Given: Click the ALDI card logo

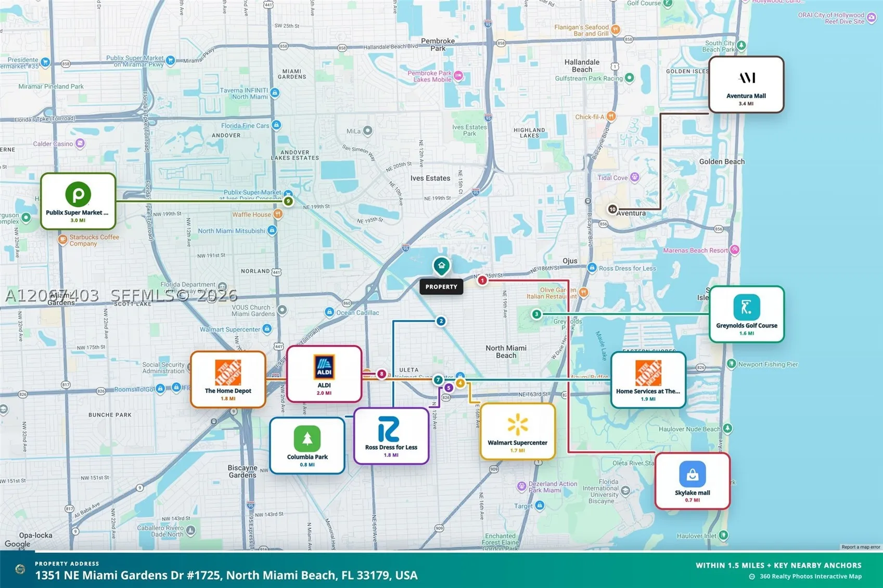Looking at the screenshot, I should coord(324,367).
